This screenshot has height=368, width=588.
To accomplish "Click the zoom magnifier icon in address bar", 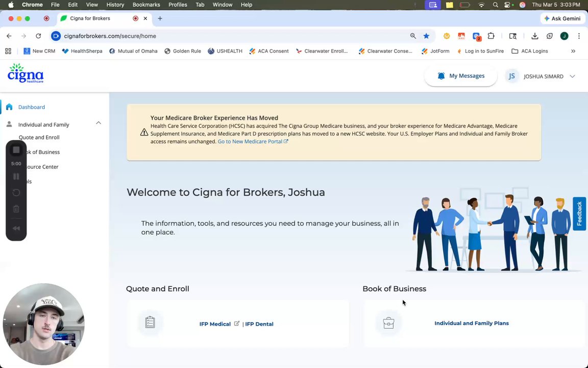I will coord(413,36).
